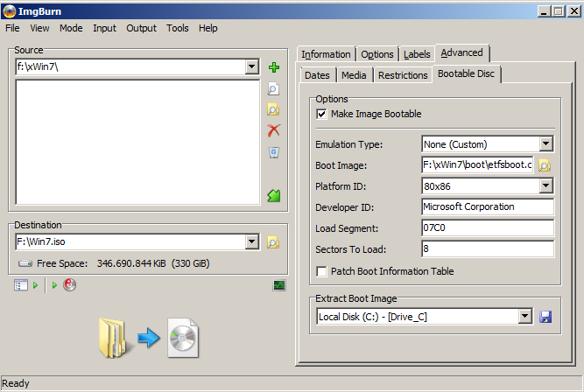Click the red X remove item icon
The width and height of the screenshot is (584, 392).
coord(274,130)
